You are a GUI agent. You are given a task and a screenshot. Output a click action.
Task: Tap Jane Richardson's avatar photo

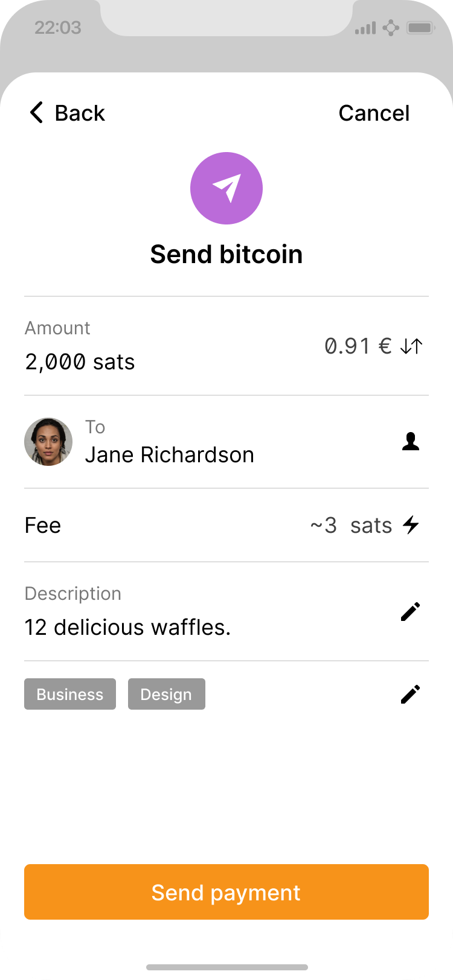tap(48, 442)
